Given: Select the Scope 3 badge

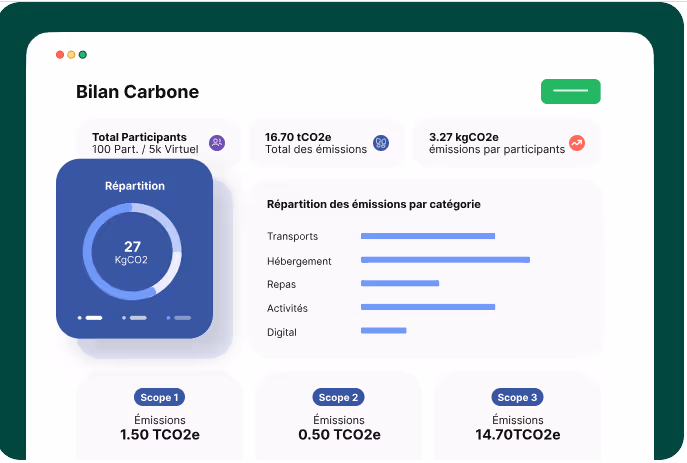Looking at the screenshot, I should pos(517,397).
